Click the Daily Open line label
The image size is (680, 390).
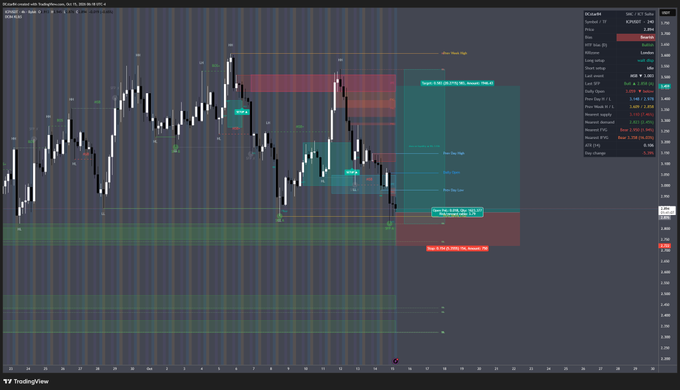[451, 172]
